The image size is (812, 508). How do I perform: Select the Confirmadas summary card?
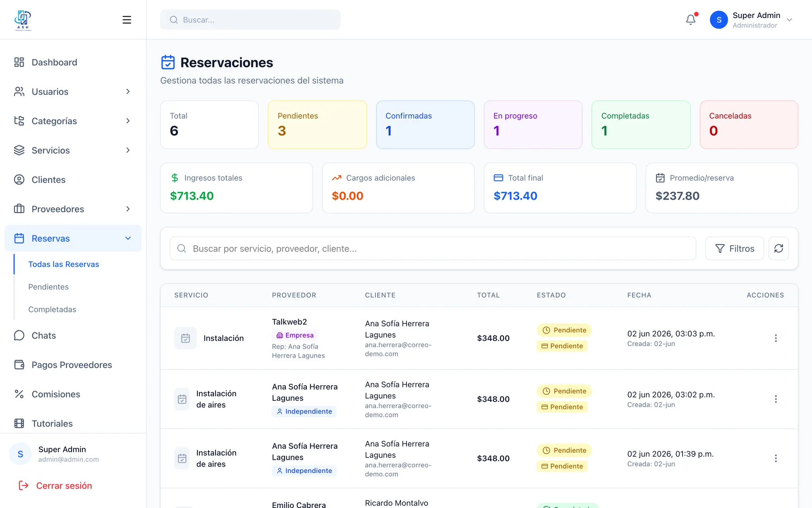point(425,125)
